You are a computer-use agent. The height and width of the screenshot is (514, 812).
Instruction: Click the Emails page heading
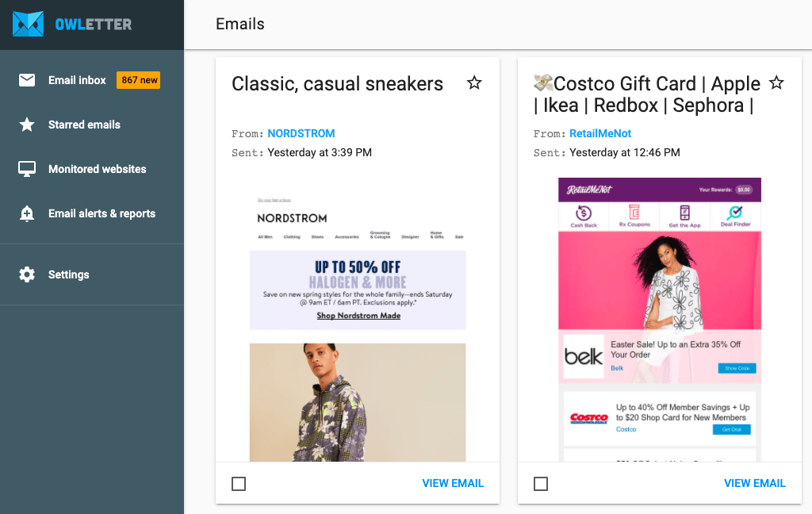pos(239,24)
